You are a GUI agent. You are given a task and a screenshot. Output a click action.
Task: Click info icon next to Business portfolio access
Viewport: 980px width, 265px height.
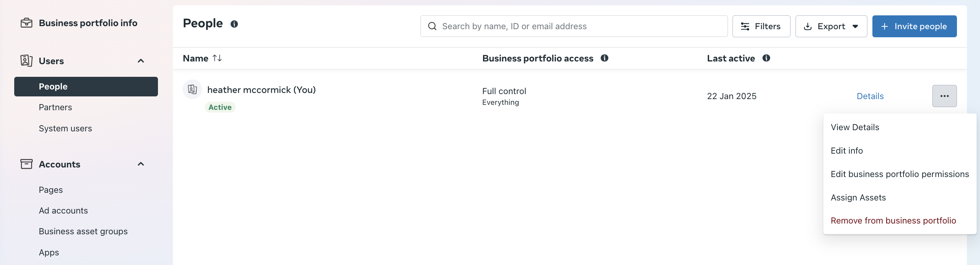tap(605, 58)
